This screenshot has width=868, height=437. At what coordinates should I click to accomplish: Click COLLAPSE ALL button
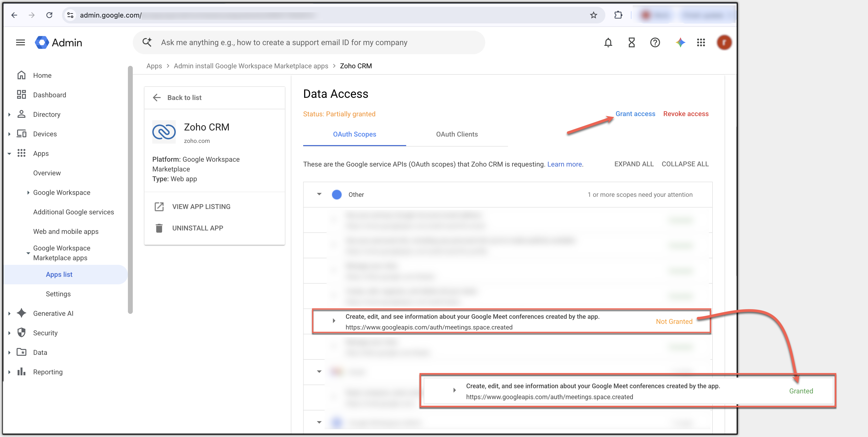click(x=685, y=164)
